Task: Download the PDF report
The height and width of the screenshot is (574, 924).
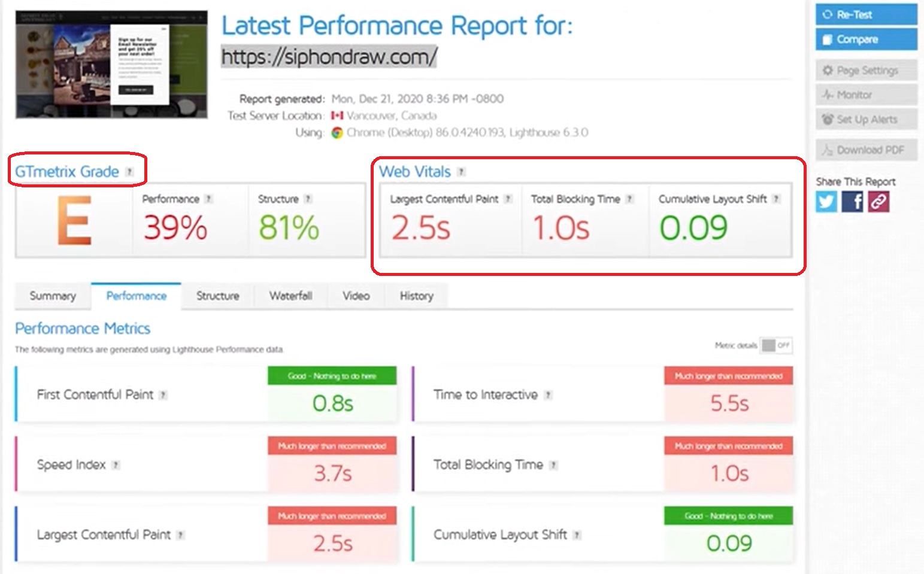Action: 866,150
